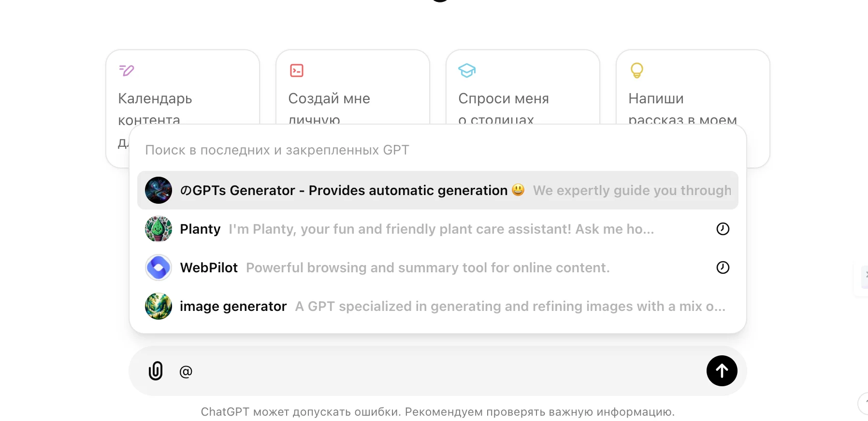
Task: Click the graduation cap icon
Action: pyautogui.click(x=467, y=70)
